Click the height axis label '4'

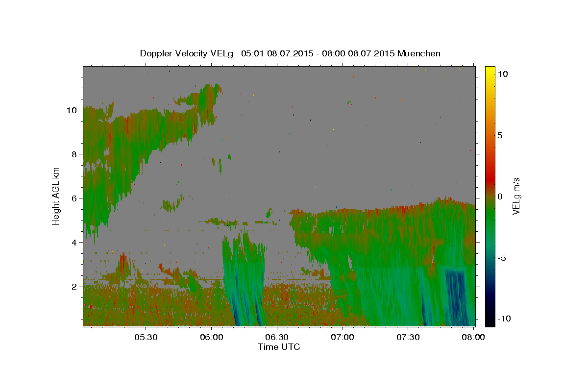[74, 243]
